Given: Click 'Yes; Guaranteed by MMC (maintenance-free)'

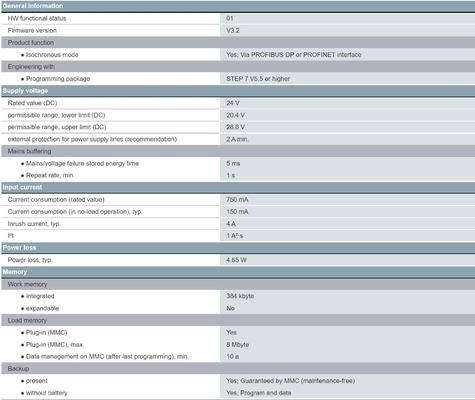Looking at the screenshot, I should click(291, 381).
